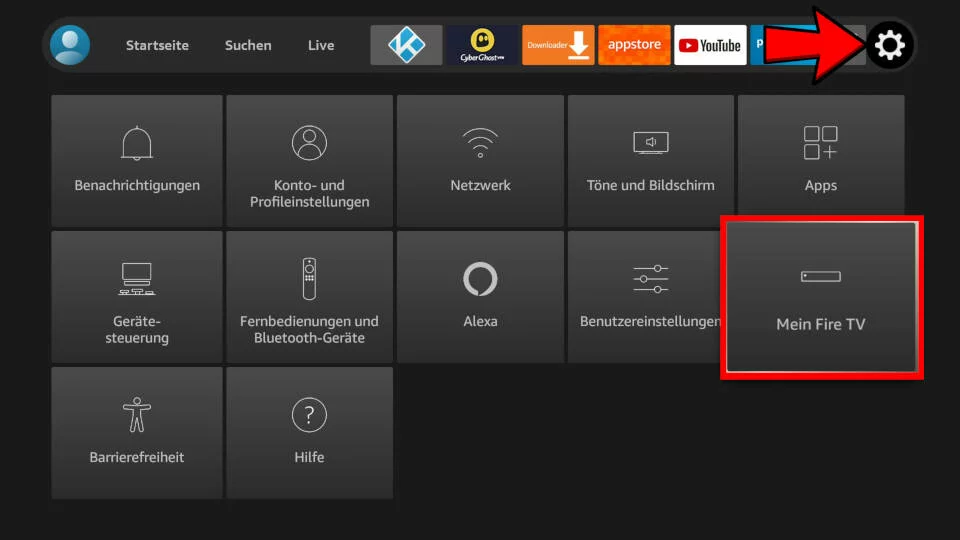960x540 pixels.
Task: Select Konto- und Profileinstellungen tile
Action: (309, 160)
